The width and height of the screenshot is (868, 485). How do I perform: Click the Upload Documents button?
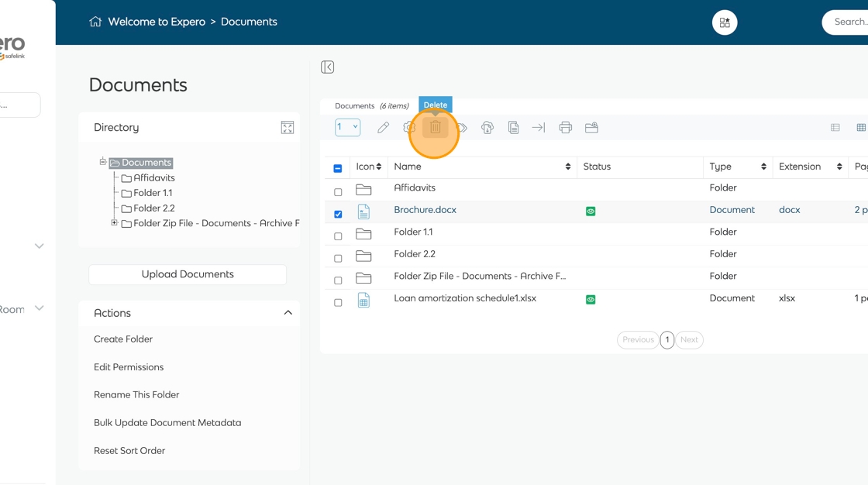pyautogui.click(x=188, y=274)
